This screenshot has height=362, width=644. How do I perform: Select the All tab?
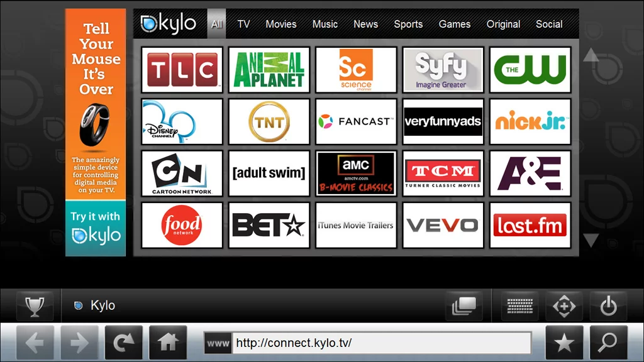[216, 24]
